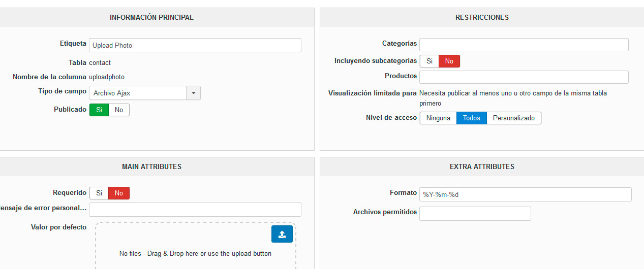Set Publicado to No
Screen dimensions: 644x269
[x=119, y=110]
